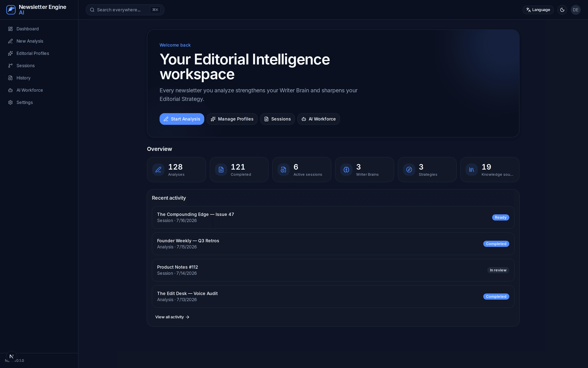Click the Strategies compass icon
Image resolution: width=588 pixels, height=368 pixels.
click(x=409, y=170)
